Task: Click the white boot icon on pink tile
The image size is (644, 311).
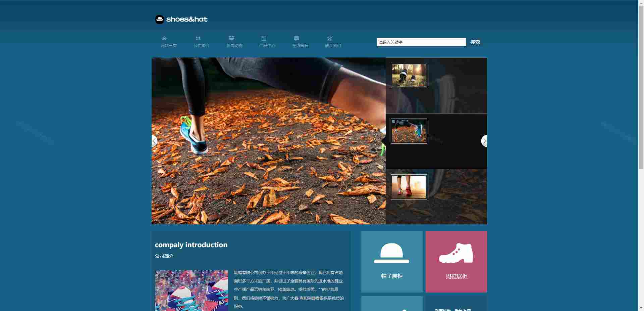Action: click(456, 253)
